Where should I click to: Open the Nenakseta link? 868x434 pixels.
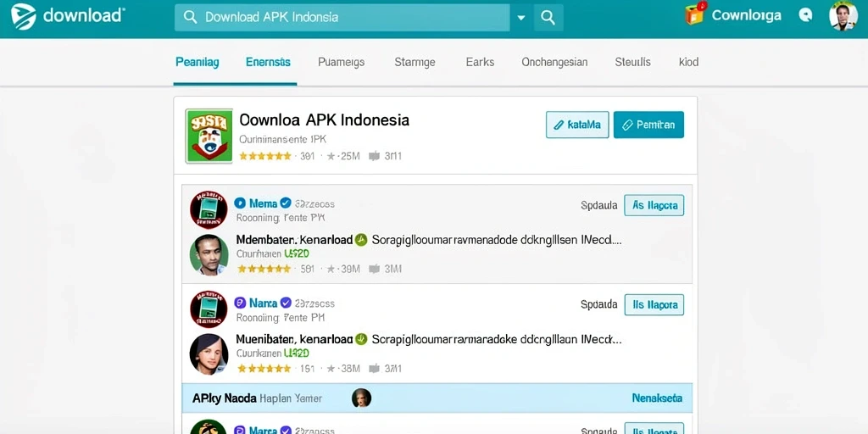click(x=657, y=398)
